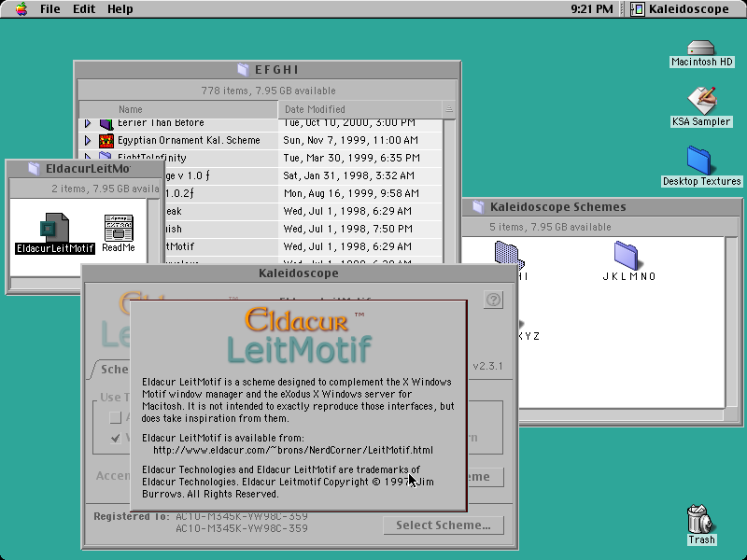Screen dimensions: 747x560
Task: Untick the checked checkbox in the Kaleidoscope window
Action: (115, 438)
